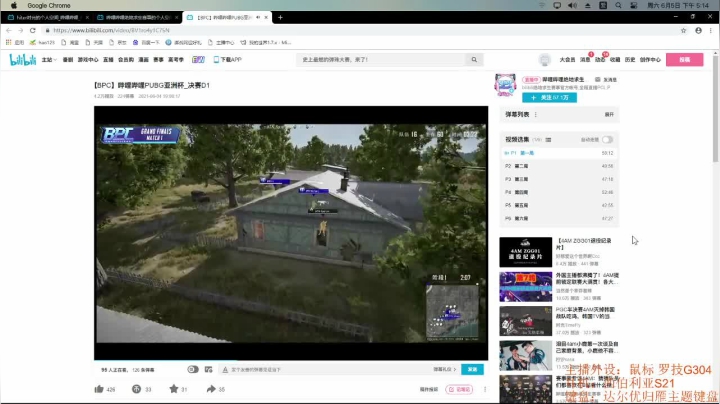
Task: Toggle the autoplay switch in video collection
Action: click(608, 140)
